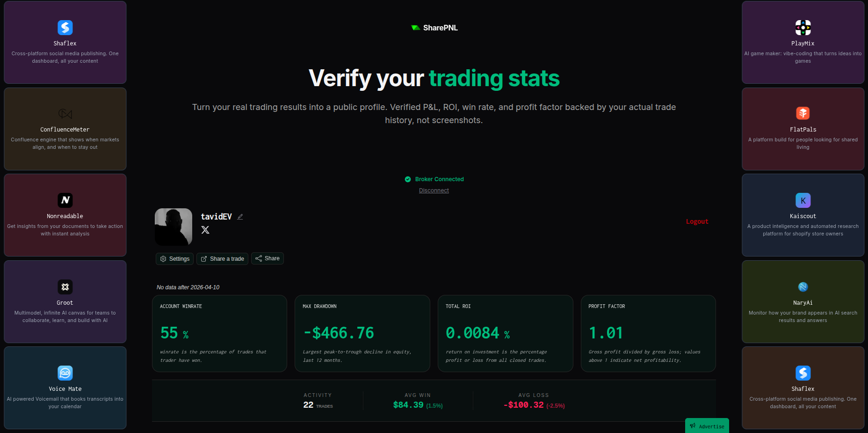The height and width of the screenshot is (433, 868).
Task: Open the Kaiscout K icon
Action: point(803,200)
